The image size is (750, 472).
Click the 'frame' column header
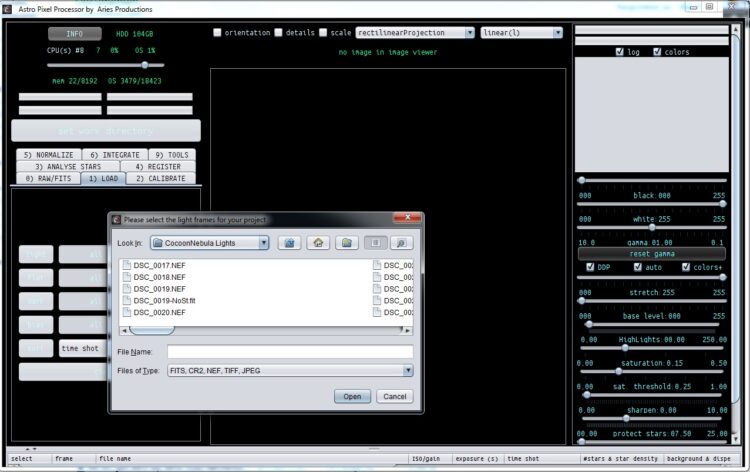pyautogui.click(x=64, y=459)
